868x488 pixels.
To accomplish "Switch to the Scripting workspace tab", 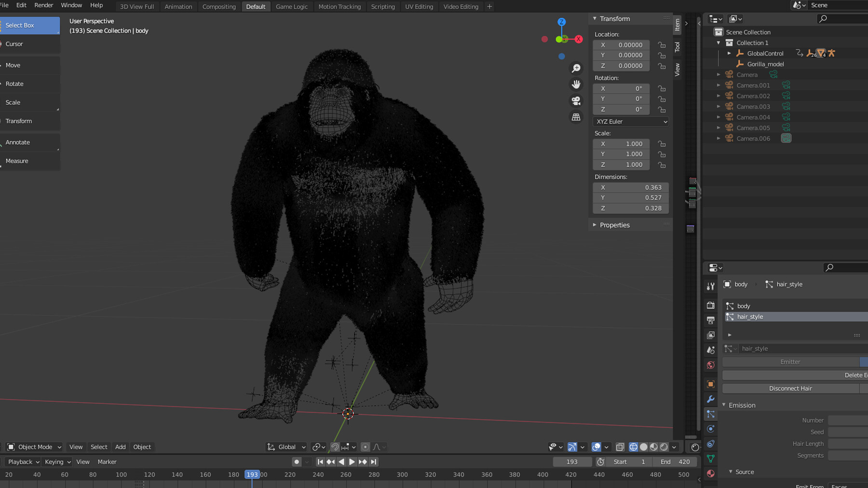I will pos(383,6).
